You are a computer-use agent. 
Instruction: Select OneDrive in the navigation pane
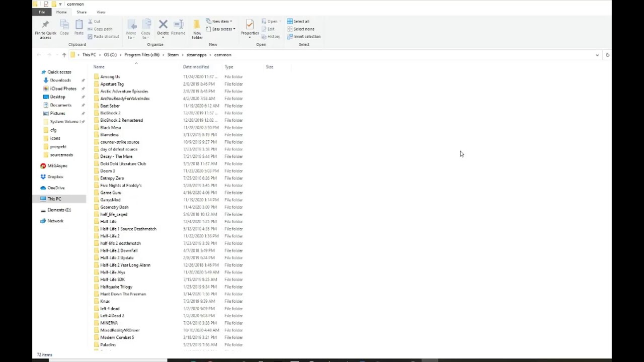coord(56,188)
